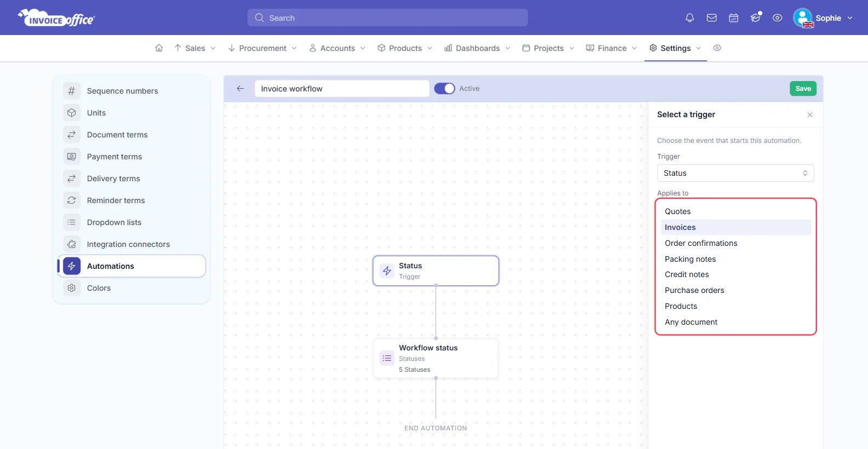This screenshot has height=449, width=868.
Task: Expand the Procurement menu
Action: point(262,48)
